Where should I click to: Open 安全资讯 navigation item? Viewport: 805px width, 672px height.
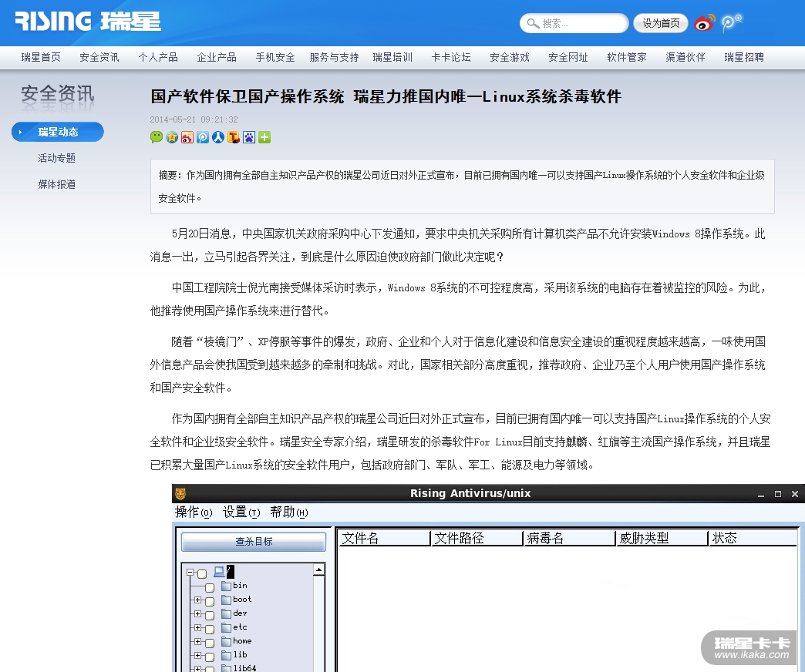(x=99, y=58)
